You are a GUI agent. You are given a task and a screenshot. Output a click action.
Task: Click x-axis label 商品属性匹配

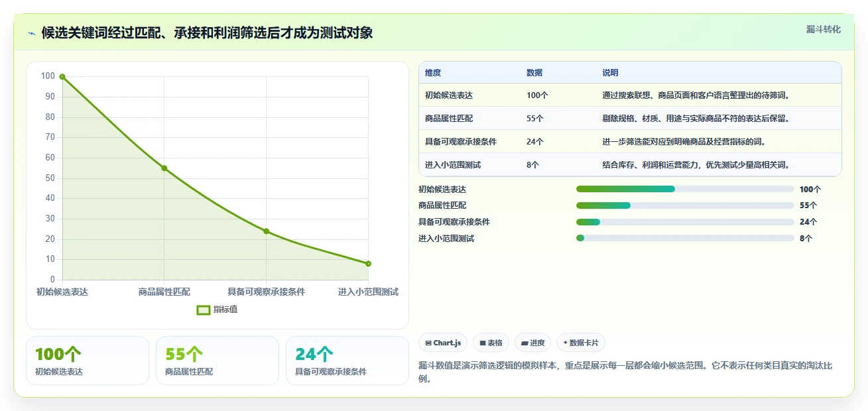pos(164,292)
